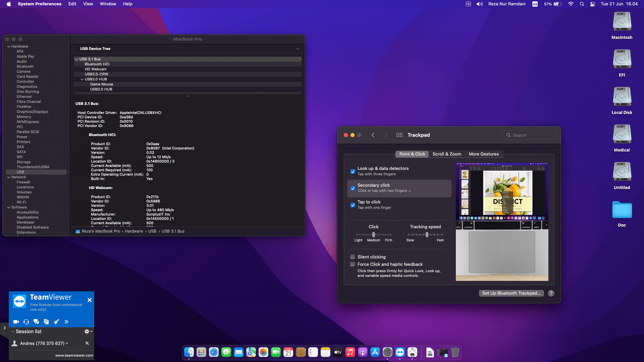Select Bluetooth in the Hardware sidebar
This screenshot has height=362, width=644.
tap(25, 67)
